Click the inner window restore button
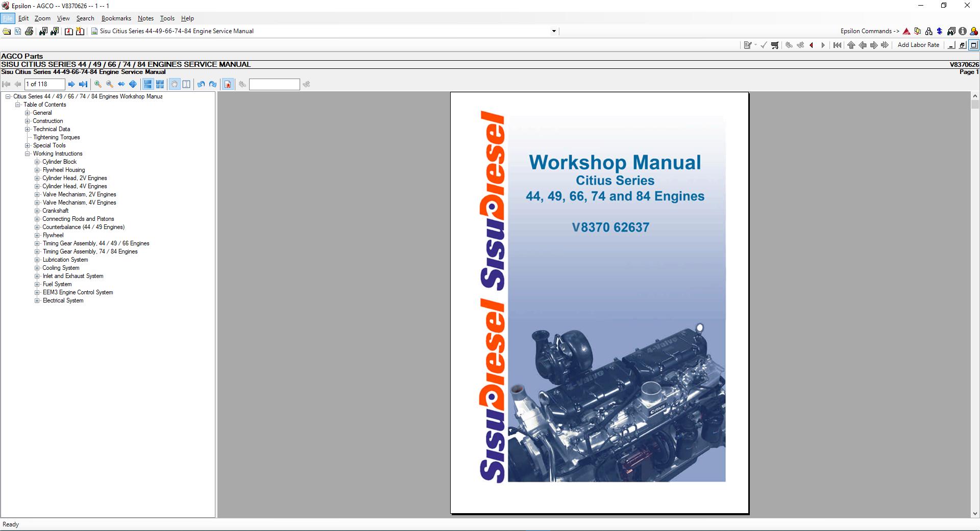Viewport: 980px width, 531px height. click(962, 45)
